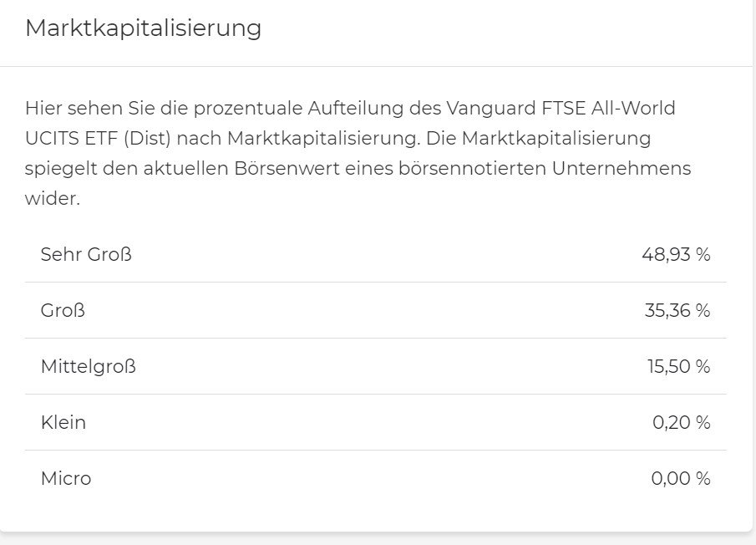Image resolution: width=756 pixels, height=545 pixels.
Task: Click the final word 'wider.' of the description
Action: [x=52, y=199]
